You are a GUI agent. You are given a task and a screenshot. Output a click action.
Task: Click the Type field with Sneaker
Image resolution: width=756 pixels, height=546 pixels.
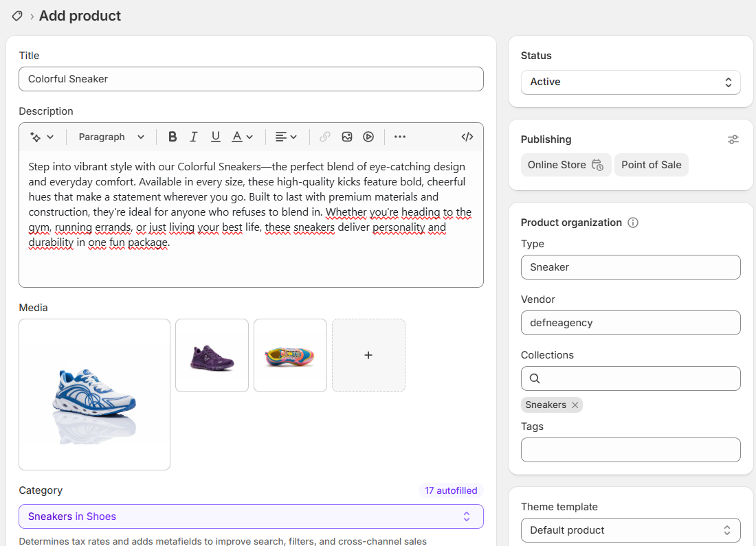click(631, 267)
